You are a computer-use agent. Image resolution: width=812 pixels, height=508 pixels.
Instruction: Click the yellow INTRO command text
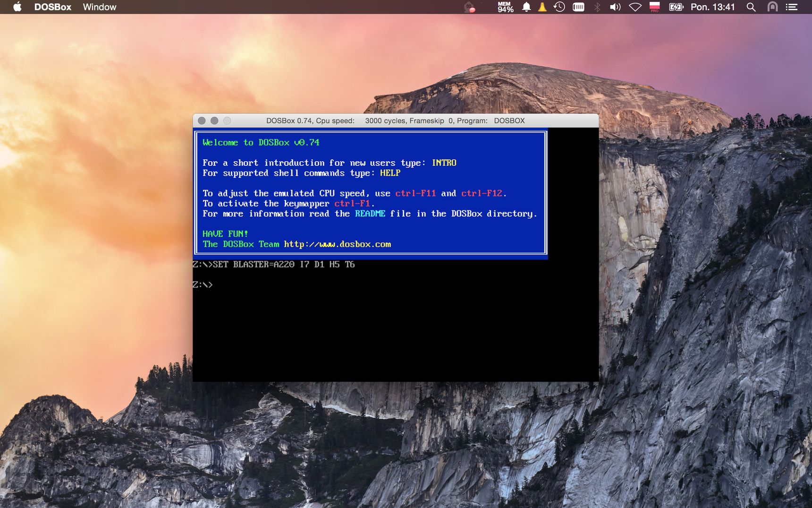[444, 163]
